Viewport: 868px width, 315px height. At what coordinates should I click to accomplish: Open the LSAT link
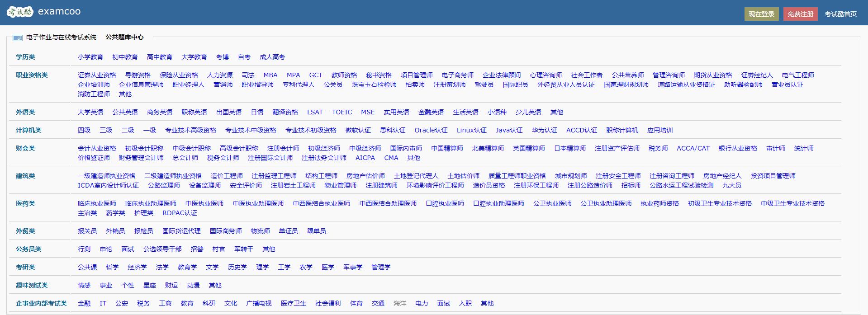coord(315,112)
